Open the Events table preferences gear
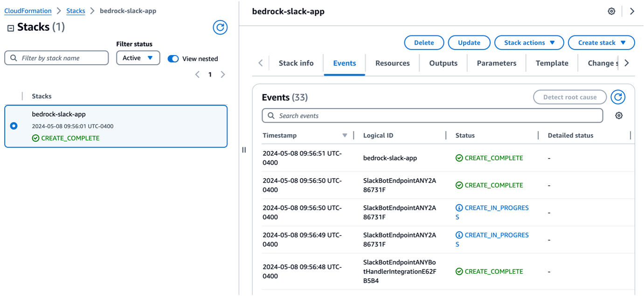 point(619,115)
